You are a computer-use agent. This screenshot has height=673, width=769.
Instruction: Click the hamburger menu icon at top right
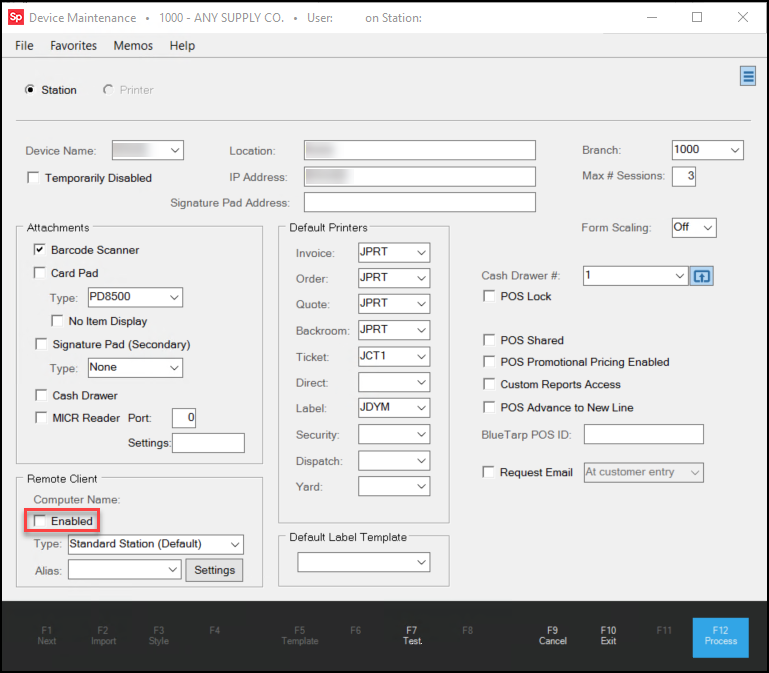(x=747, y=77)
